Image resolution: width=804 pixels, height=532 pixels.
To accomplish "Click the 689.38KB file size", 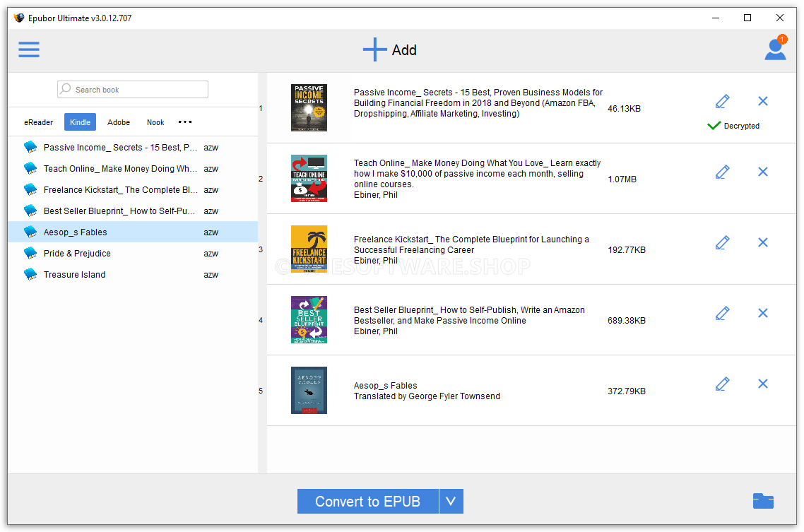I will (x=627, y=321).
